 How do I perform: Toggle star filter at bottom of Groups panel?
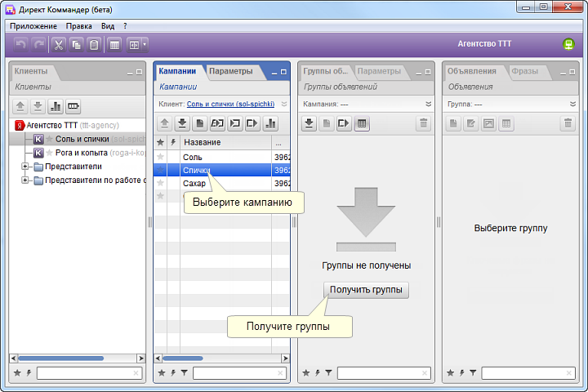click(x=306, y=373)
